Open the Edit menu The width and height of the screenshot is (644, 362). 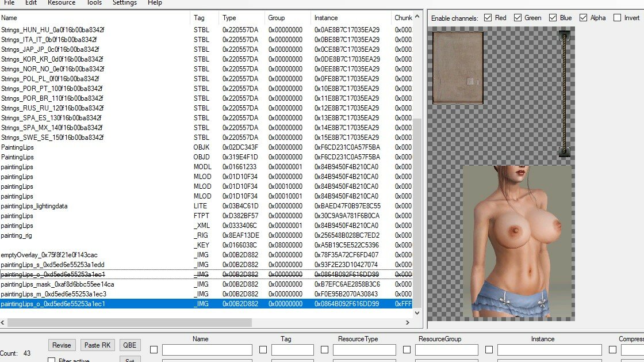[x=31, y=2]
